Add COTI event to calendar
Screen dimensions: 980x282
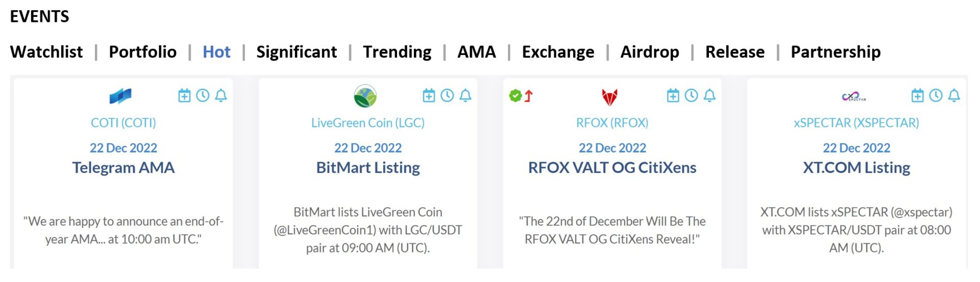pyautogui.click(x=184, y=95)
